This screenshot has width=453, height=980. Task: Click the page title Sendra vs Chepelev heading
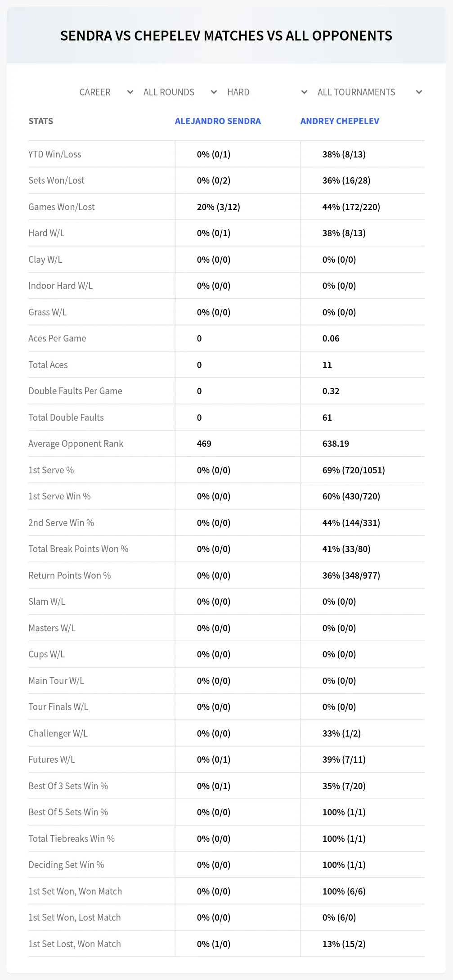(226, 36)
